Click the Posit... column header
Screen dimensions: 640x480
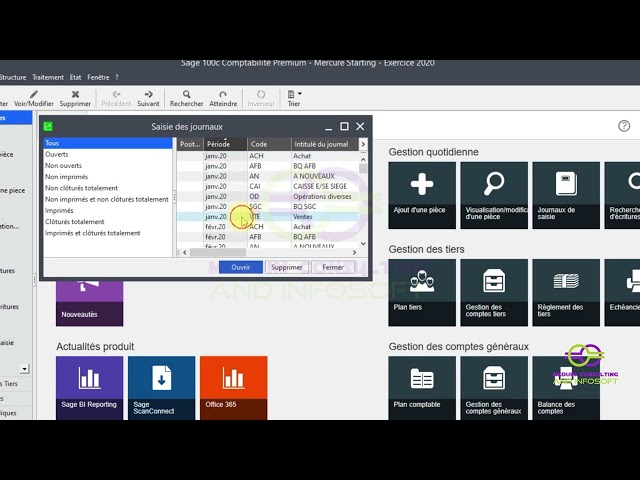tap(190, 144)
